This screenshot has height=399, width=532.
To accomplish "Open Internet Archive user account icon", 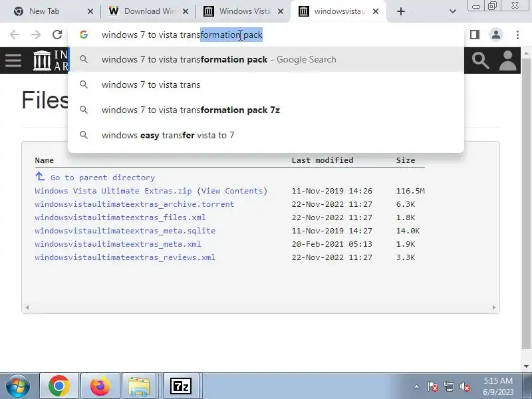I will (x=507, y=61).
